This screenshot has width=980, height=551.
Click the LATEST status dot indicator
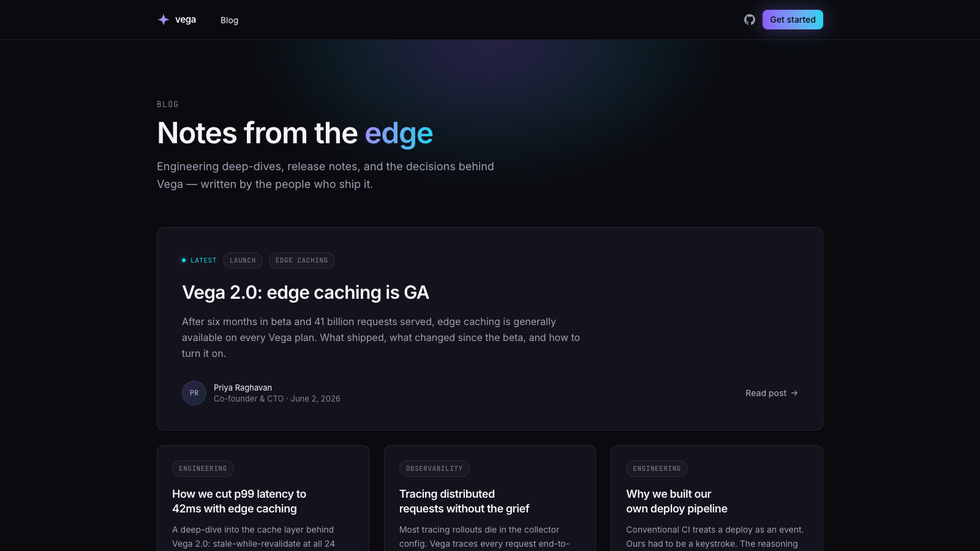(184, 260)
